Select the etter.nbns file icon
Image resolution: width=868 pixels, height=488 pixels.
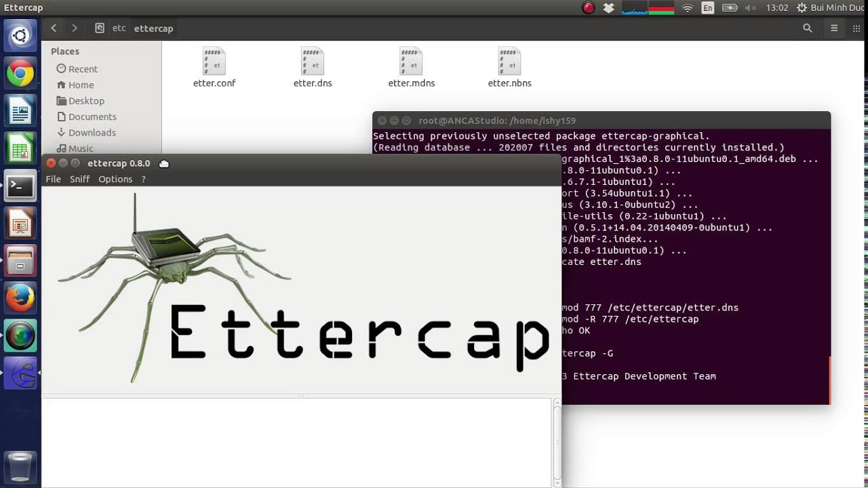(x=509, y=62)
